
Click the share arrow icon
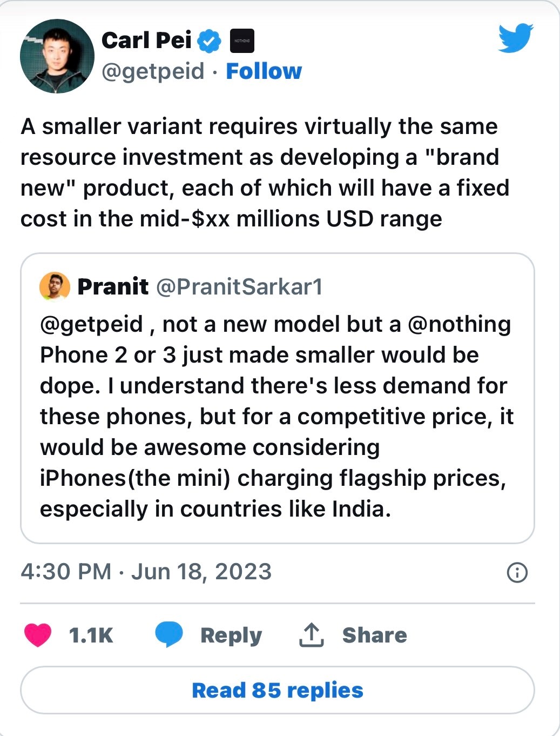(x=311, y=635)
